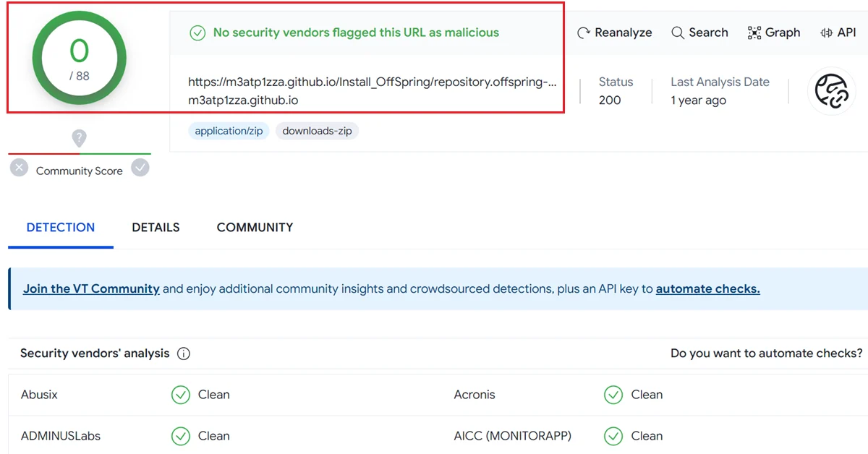
Task: Click the info icon beside Security vendors' analysis
Action: (x=184, y=354)
